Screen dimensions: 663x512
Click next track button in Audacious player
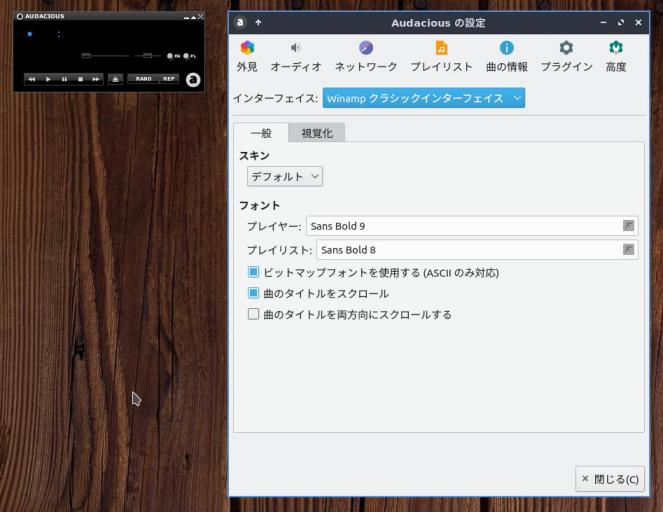(96, 79)
